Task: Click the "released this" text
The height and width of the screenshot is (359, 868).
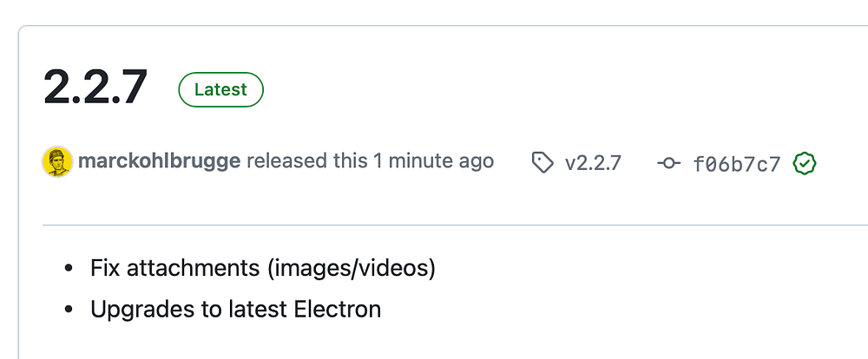Action: (307, 161)
